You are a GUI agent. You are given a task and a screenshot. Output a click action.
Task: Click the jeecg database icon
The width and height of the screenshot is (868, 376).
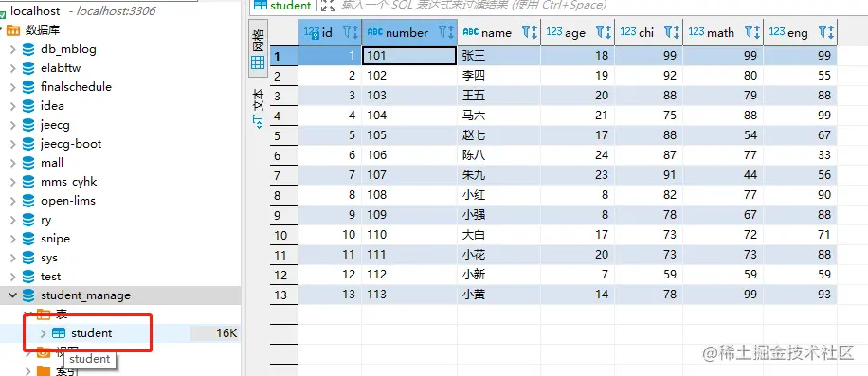pyautogui.click(x=28, y=125)
